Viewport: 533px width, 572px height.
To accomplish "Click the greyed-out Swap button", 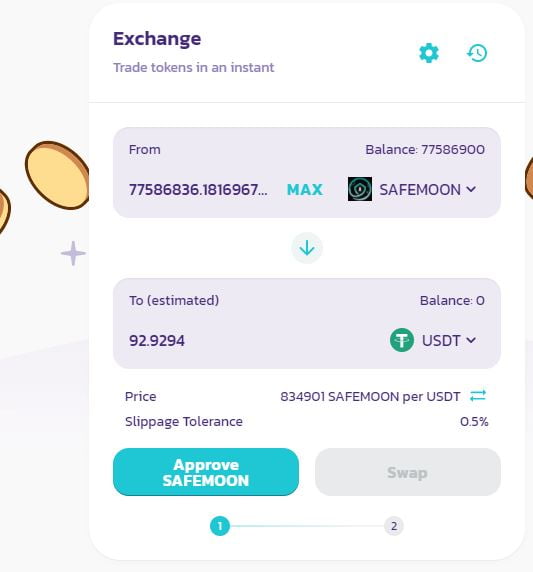I will 408,472.
